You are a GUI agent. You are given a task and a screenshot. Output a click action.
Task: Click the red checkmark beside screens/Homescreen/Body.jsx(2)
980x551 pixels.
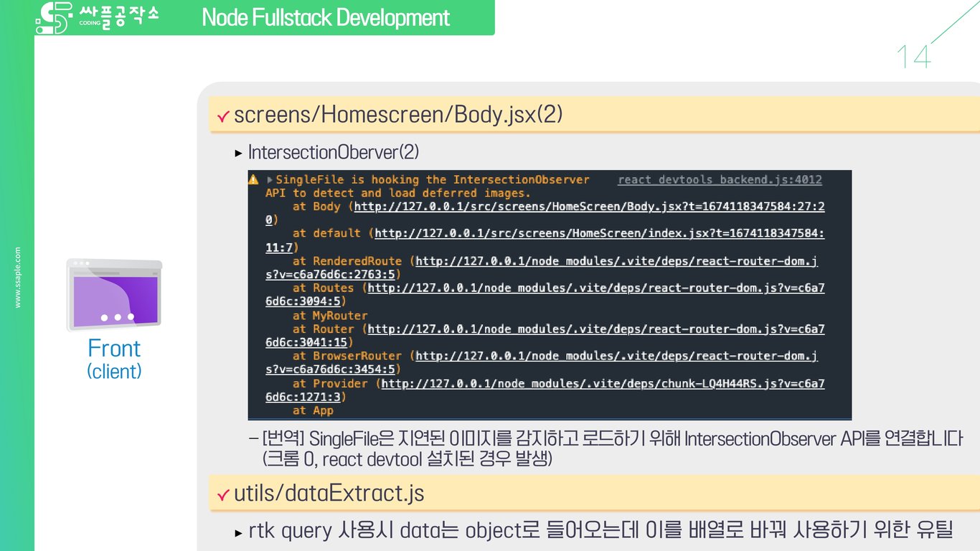222,116
